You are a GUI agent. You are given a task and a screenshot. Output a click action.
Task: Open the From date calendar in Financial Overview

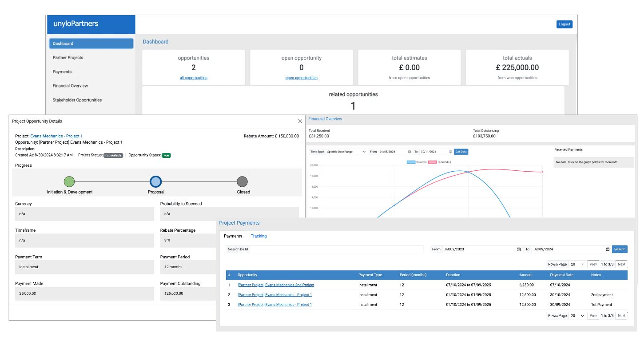pyautogui.click(x=409, y=152)
